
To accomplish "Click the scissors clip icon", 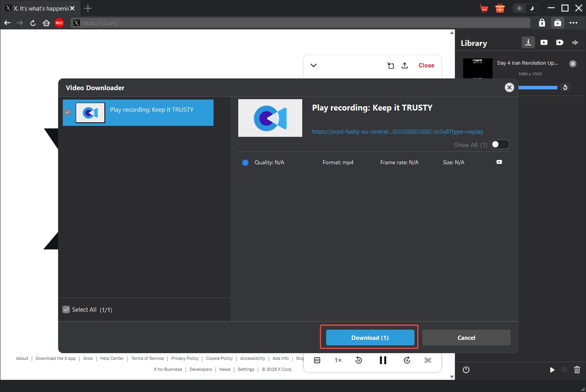I will click(428, 360).
